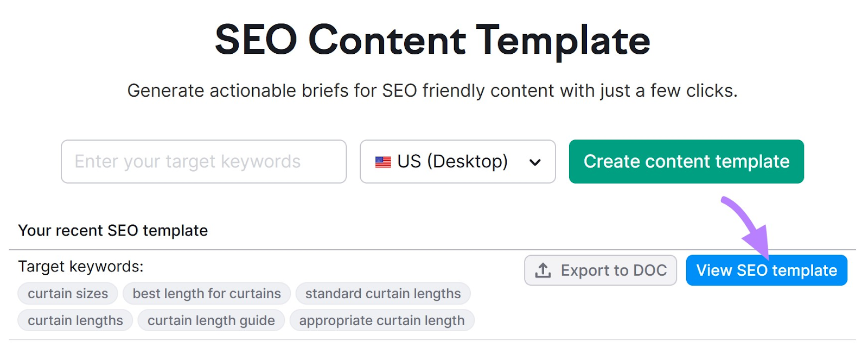Click the "Your recent SEO template" heading

tap(113, 230)
